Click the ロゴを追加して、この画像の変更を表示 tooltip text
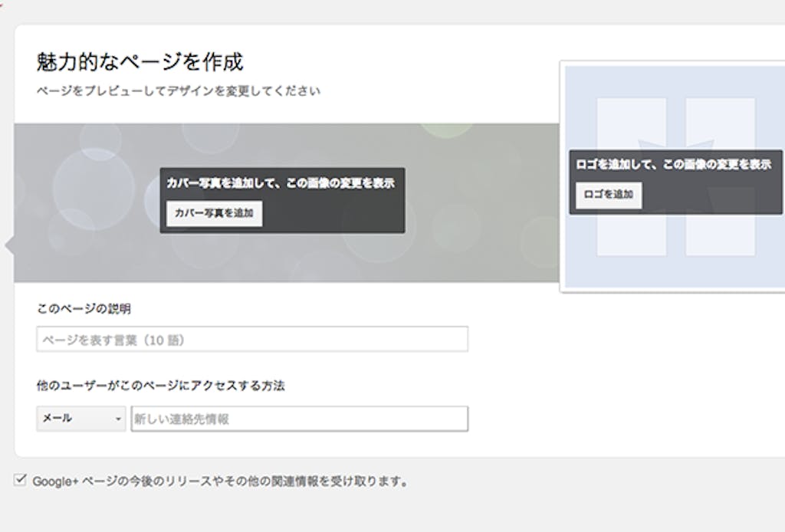This screenshot has height=532, width=785. [673, 164]
